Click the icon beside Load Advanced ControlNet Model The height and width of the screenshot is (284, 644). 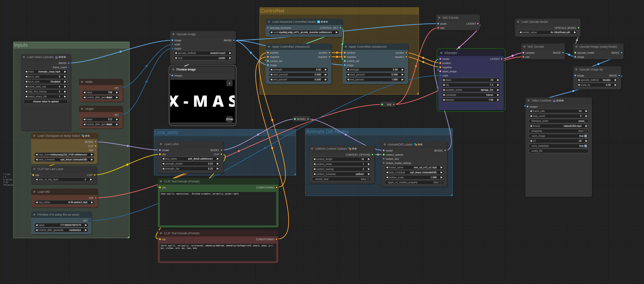coord(319,22)
